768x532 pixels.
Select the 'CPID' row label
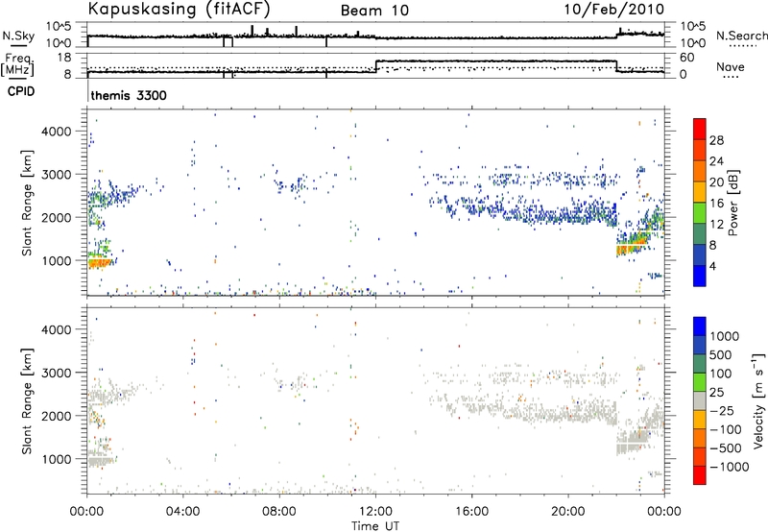point(21,91)
